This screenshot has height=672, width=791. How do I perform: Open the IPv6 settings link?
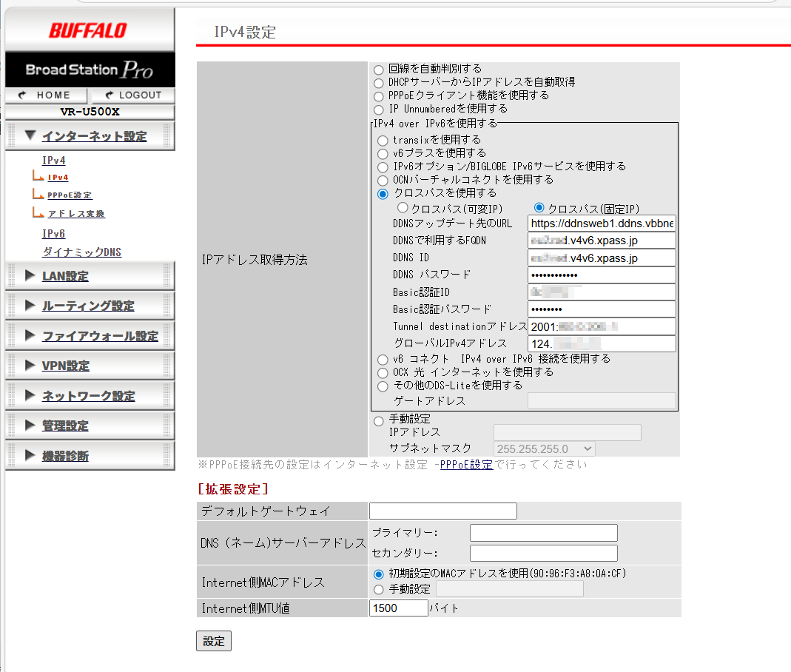53,234
